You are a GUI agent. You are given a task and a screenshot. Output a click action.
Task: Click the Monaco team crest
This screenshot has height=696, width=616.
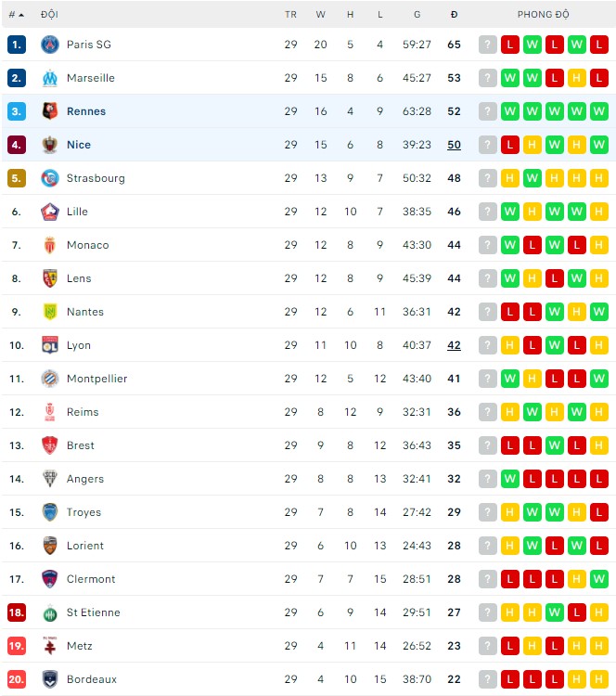pyautogui.click(x=50, y=245)
